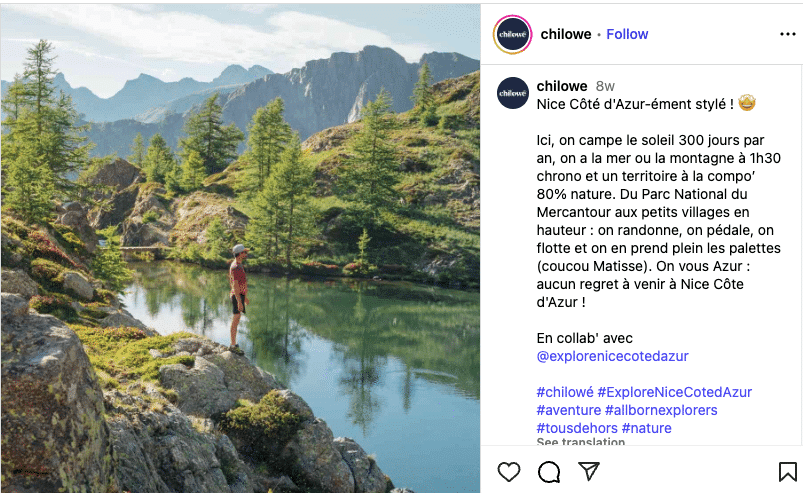This screenshot has width=803, height=493.
Task: Click the mountain lake post photo
Action: [240, 248]
